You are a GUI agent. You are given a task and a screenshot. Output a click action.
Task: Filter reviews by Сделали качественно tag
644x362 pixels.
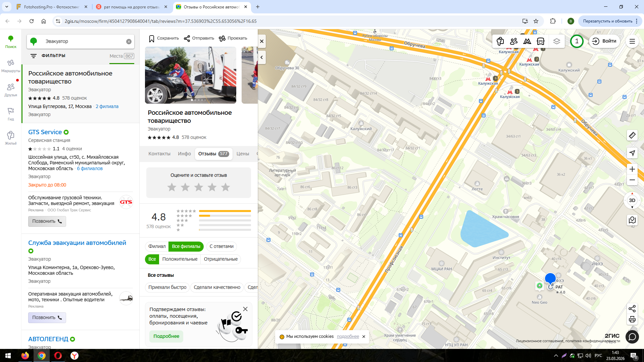[217, 287]
